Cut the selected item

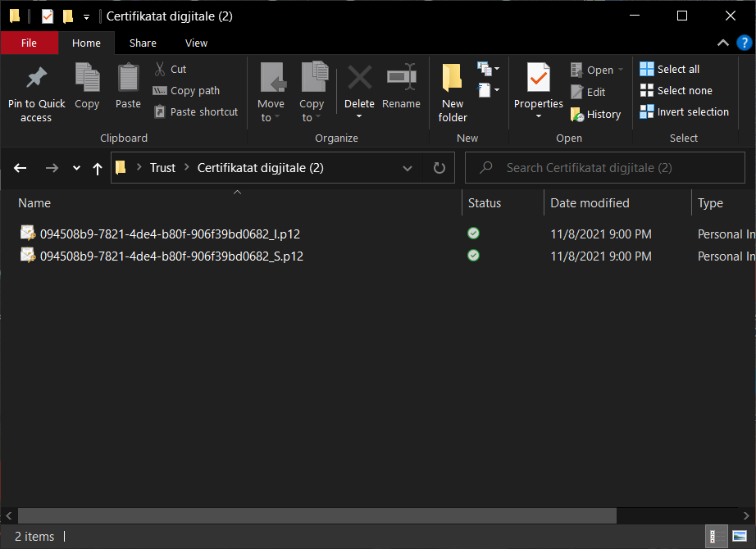coord(171,69)
